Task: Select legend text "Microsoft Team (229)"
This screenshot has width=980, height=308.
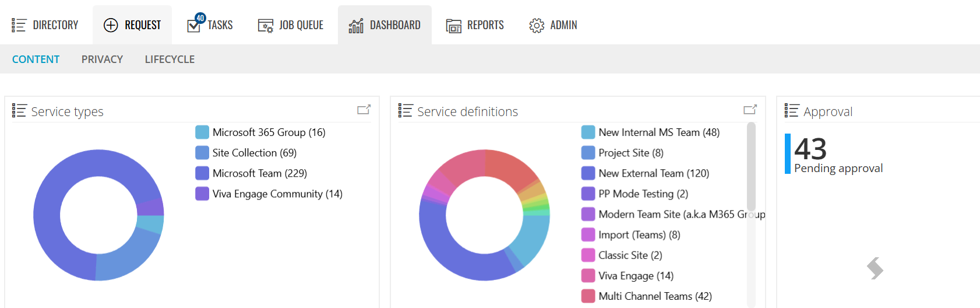Action: [260, 173]
